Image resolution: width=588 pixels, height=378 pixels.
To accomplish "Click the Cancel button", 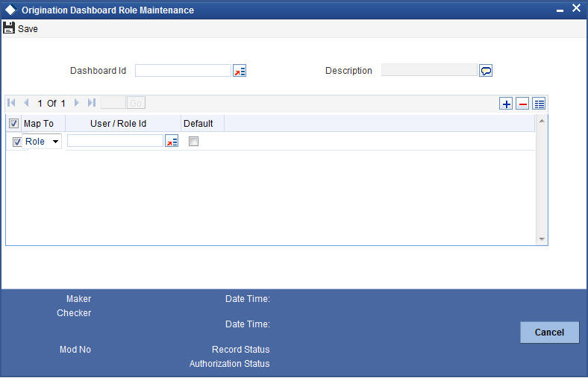I will click(x=549, y=333).
